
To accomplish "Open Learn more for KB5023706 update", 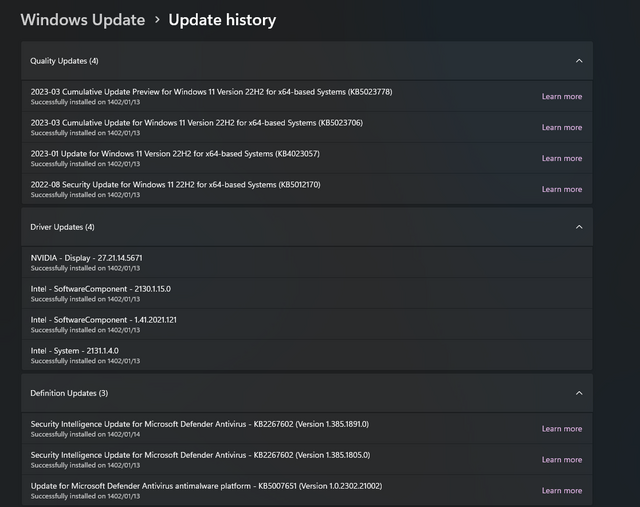I will [561, 128].
